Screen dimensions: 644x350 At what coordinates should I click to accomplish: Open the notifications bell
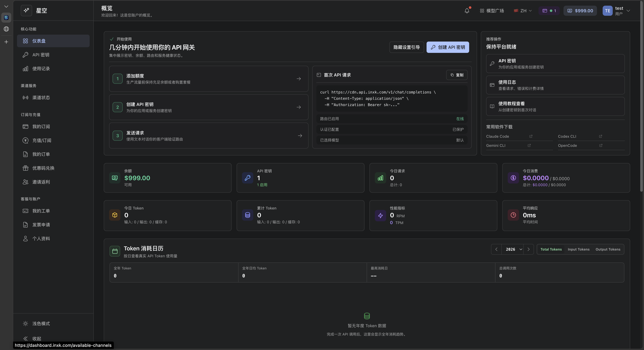(467, 11)
